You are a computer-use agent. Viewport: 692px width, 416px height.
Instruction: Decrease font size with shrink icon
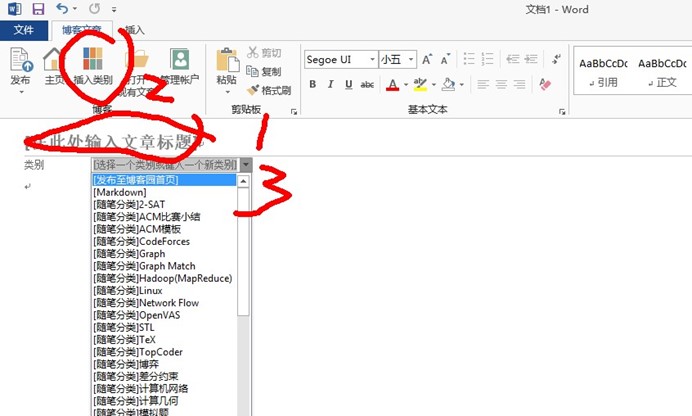(x=445, y=59)
